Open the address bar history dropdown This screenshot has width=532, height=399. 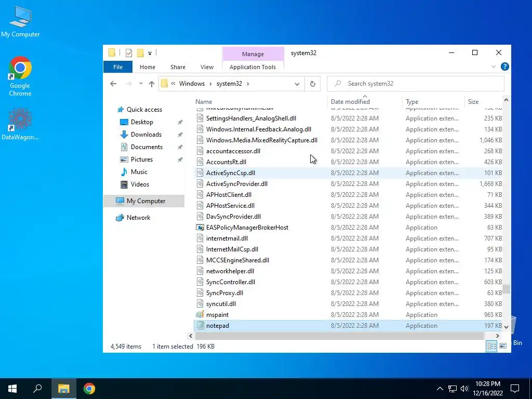[x=297, y=84]
